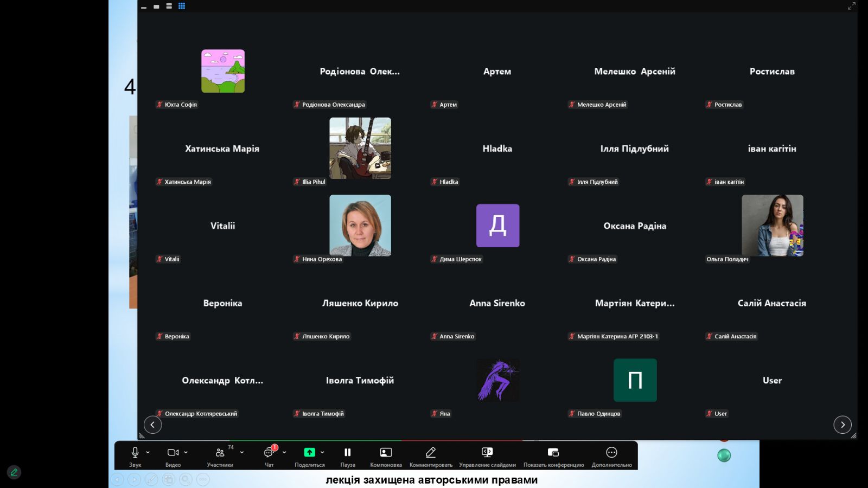This screenshot has width=868, height=488.
Task: Switch to the blue gallery grid view
Action: [x=182, y=6]
